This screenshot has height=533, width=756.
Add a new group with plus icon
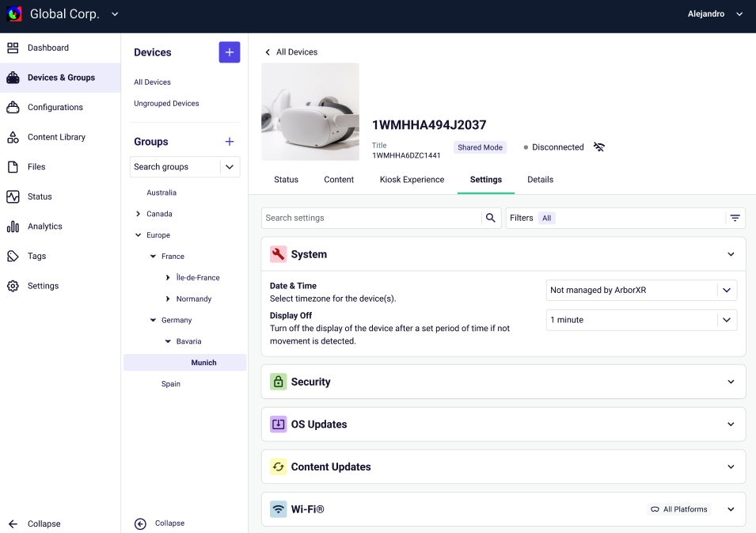point(230,141)
